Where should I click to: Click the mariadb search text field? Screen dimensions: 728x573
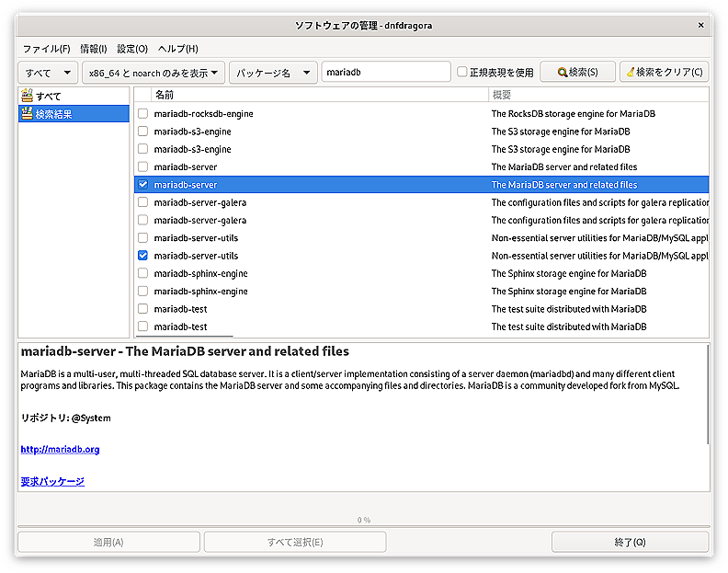[386, 72]
